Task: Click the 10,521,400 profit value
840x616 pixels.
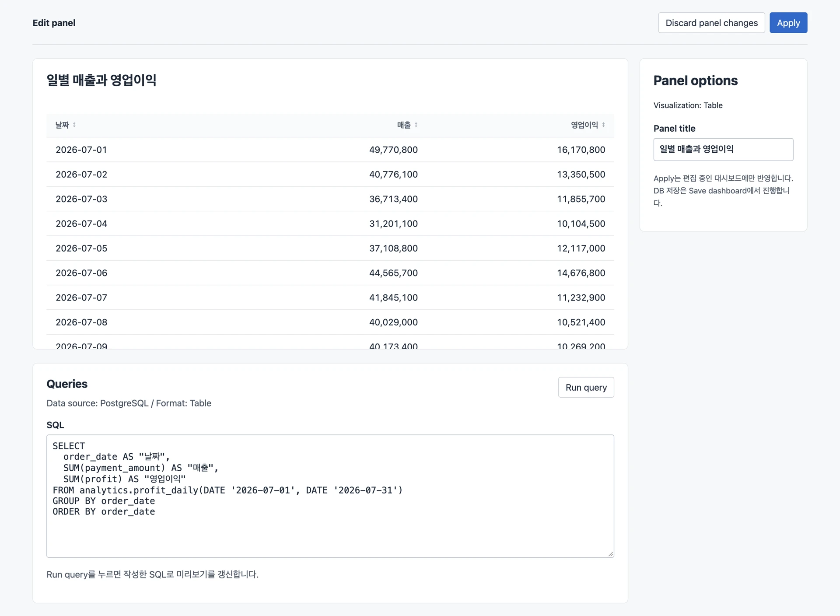Action: click(x=581, y=322)
